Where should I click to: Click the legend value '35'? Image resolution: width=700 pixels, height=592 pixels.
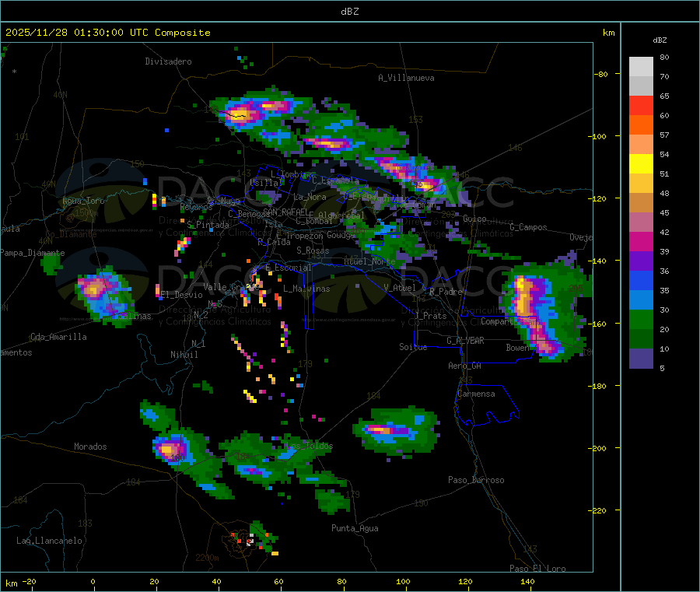pos(664,291)
